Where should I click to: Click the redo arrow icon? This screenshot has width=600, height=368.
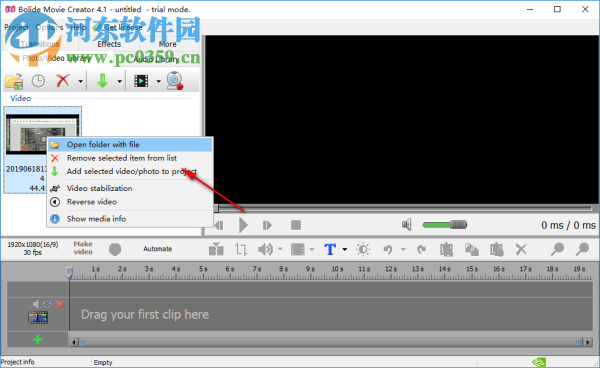click(x=421, y=249)
